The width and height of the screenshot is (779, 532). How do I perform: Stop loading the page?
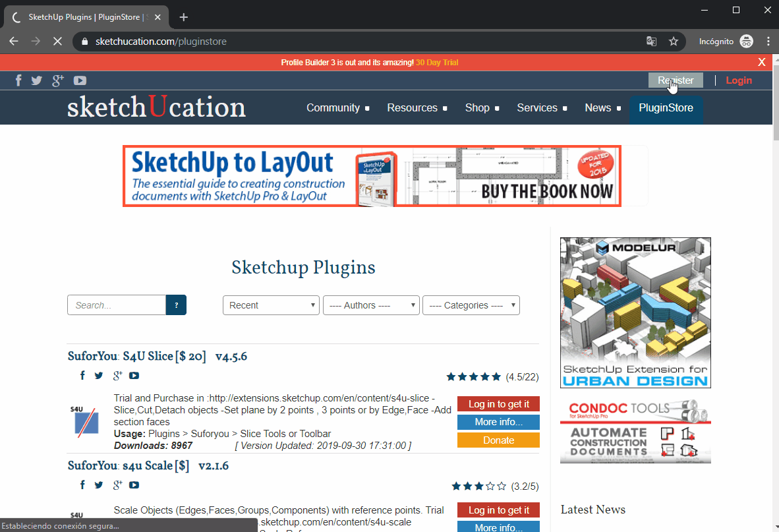57,42
